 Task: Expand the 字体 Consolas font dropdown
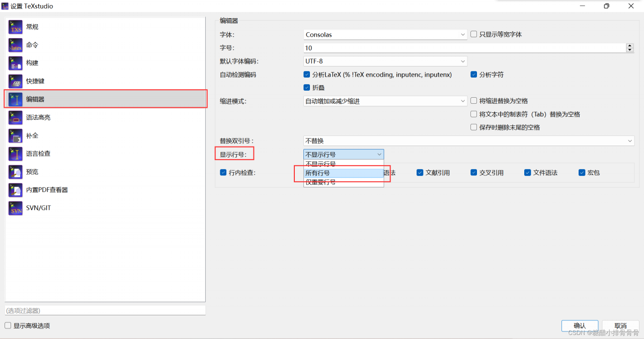click(385, 35)
